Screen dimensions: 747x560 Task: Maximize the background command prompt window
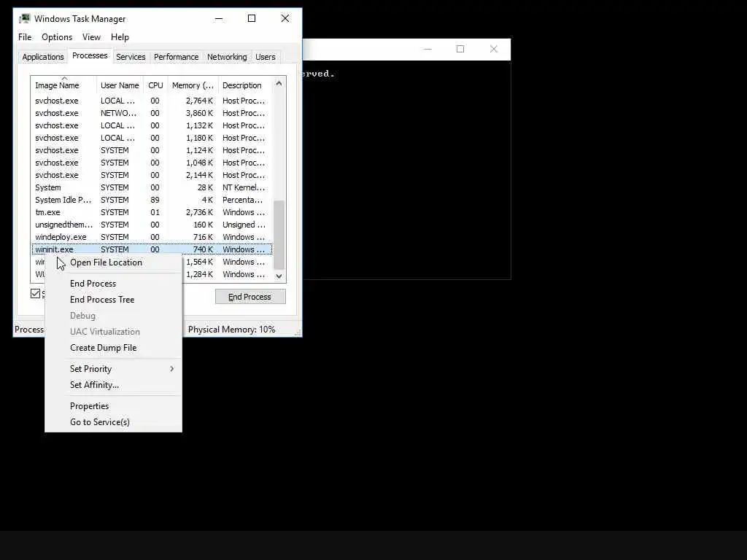pos(460,49)
